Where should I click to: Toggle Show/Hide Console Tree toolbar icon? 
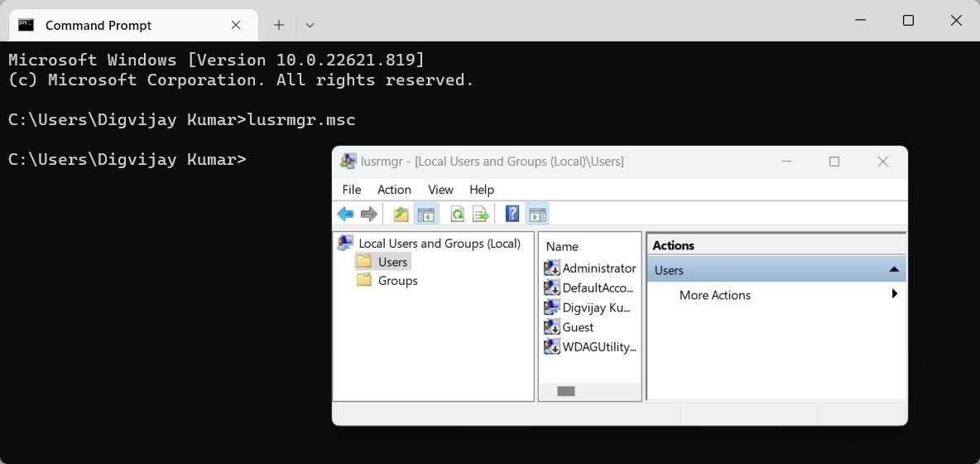point(426,214)
